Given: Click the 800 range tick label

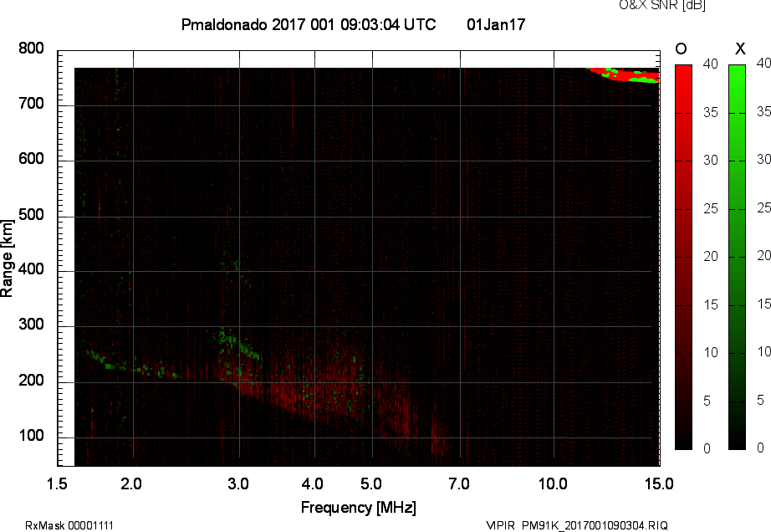Looking at the screenshot, I should 31,49.
